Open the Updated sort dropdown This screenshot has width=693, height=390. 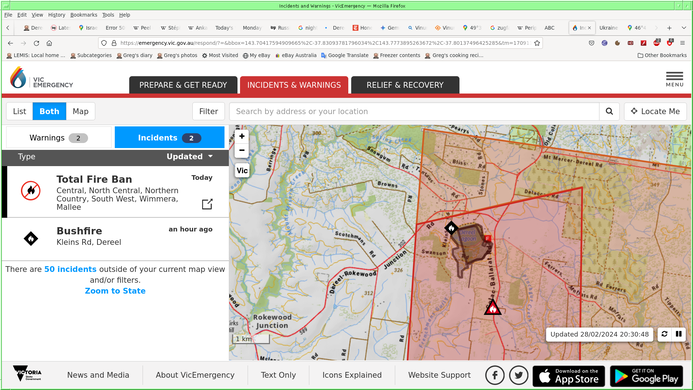tap(190, 157)
